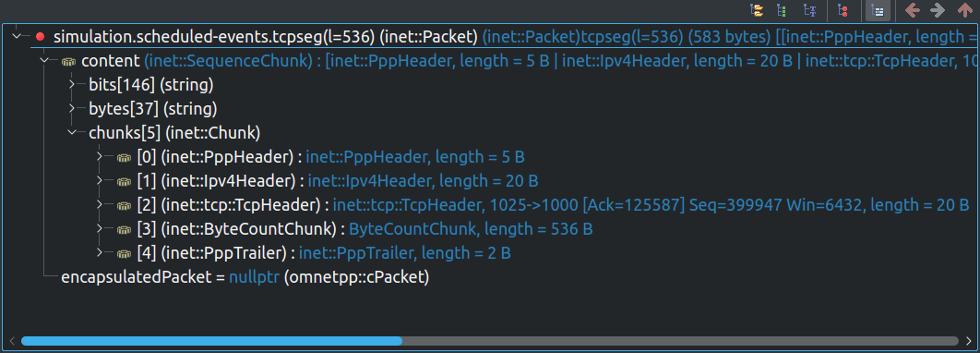
Task: Expand the bits[146] string entry
Action: (x=73, y=84)
